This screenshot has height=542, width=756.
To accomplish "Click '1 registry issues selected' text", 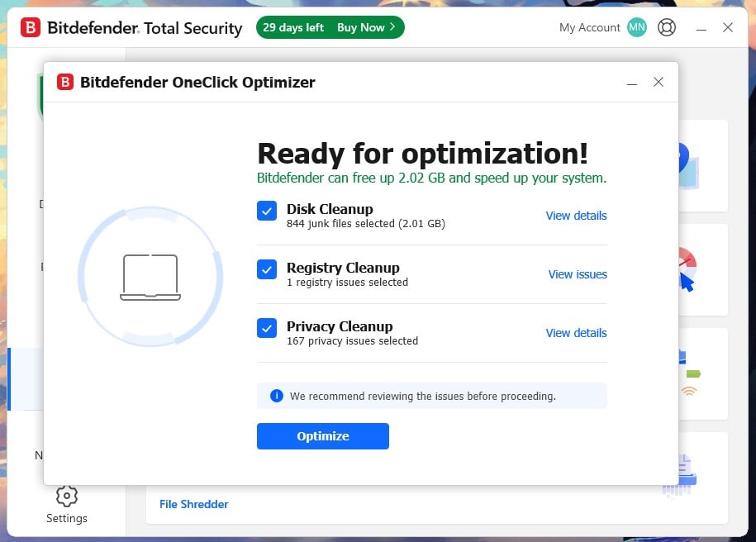I will tap(347, 282).
